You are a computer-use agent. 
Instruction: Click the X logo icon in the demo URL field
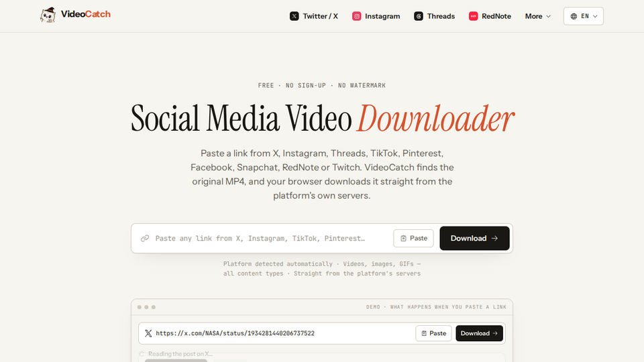[148, 333]
